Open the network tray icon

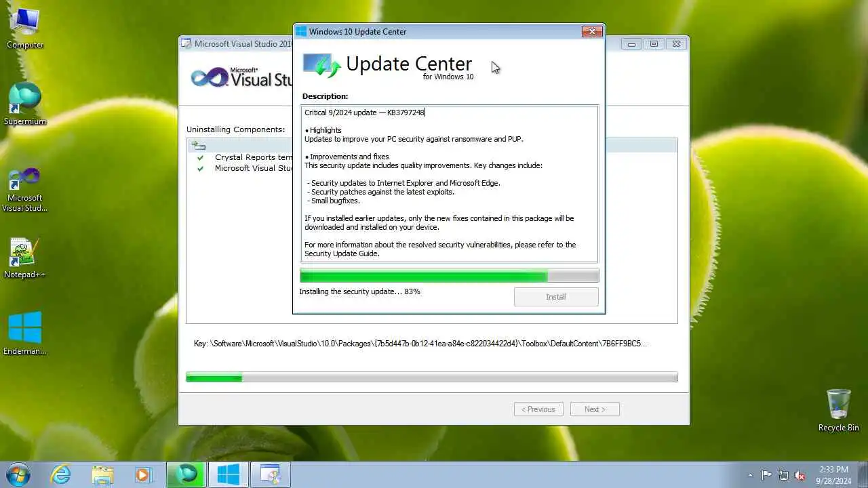pyautogui.click(x=783, y=475)
